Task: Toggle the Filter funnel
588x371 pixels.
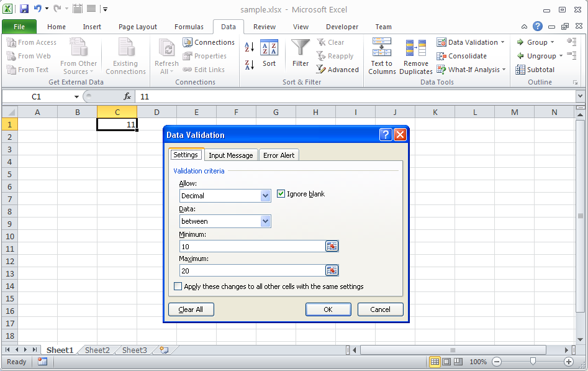Action: pyautogui.click(x=301, y=53)
